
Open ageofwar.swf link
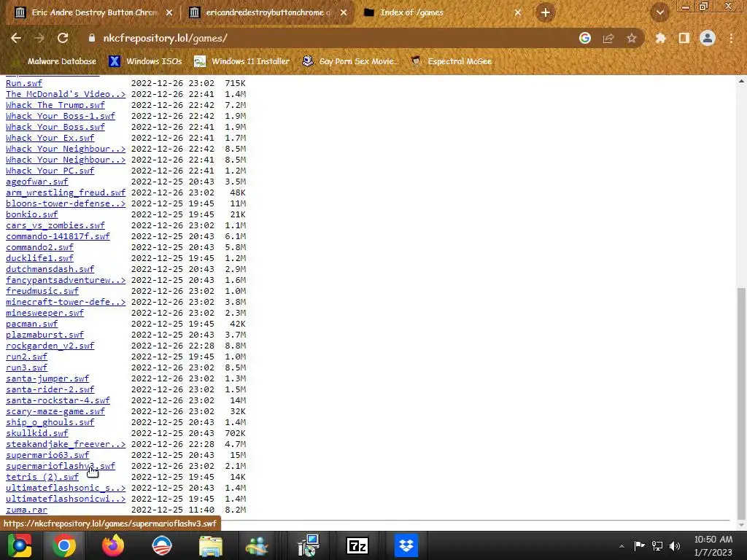click(x=37, y=182)
